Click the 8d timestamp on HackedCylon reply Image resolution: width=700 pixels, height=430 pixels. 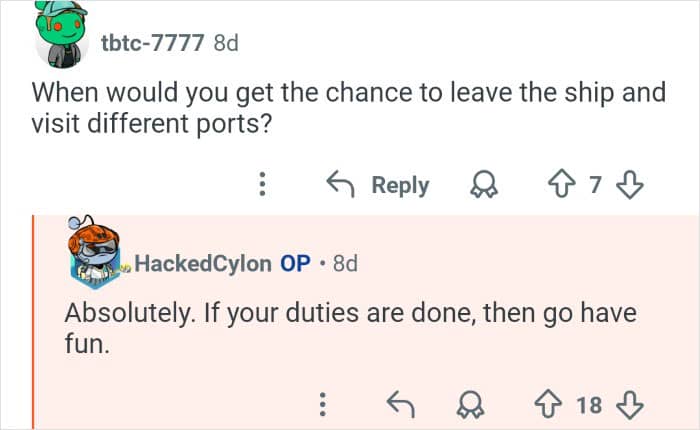click(x=345, y=263)
